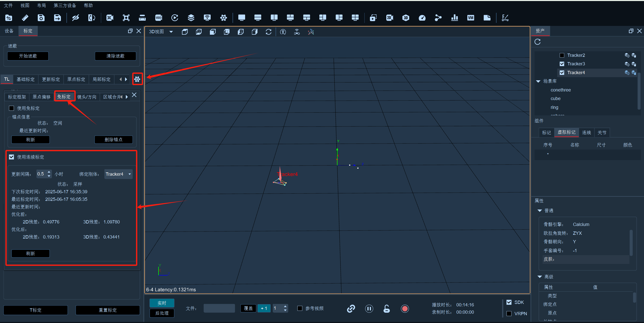This screenshot has height=323, width=644.
Task: Click the 重置标定 button
Action: coord(108,310)
